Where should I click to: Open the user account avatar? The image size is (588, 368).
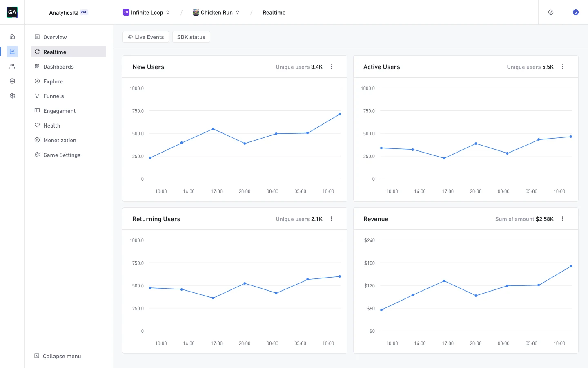click(x=576, y=12)
